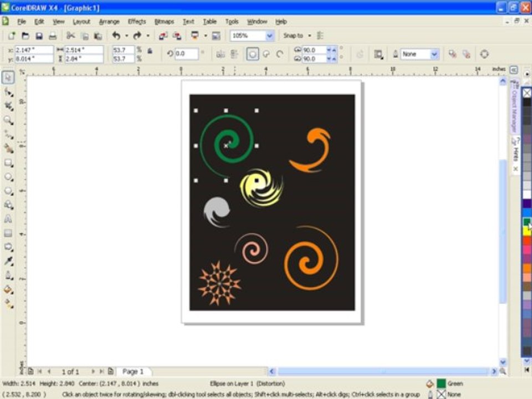This screenshot has height=399, width=532.
Task: Click the Print icon
Action: point(53,35)
